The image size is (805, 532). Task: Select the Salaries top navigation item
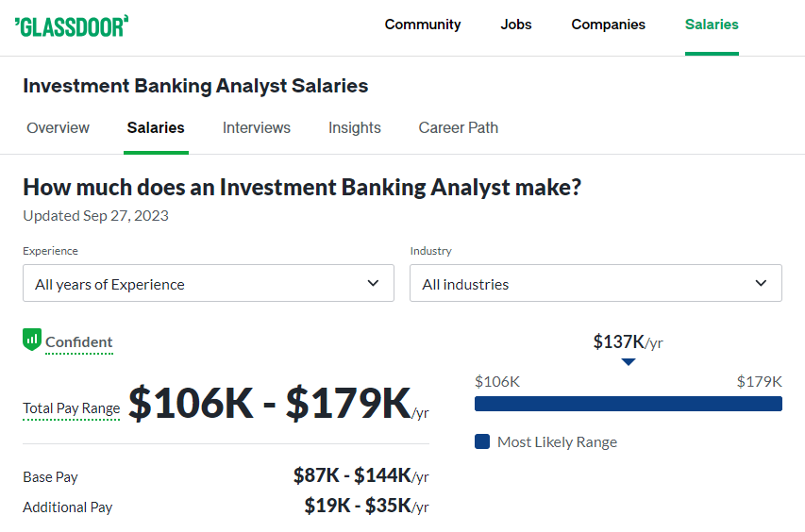[712, 25]
